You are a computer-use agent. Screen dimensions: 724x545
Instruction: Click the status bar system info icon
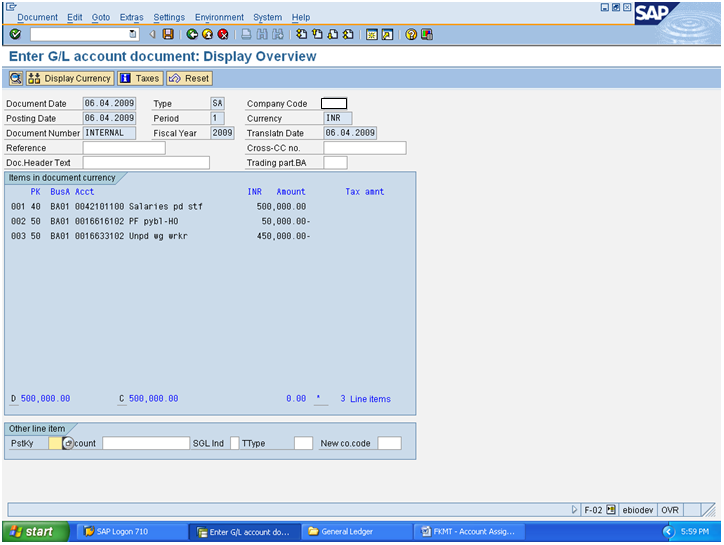tap(611, 510)
